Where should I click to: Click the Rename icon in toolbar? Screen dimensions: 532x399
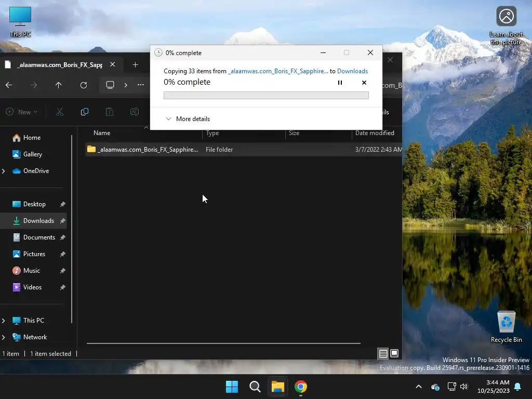[x=135, y=112]
